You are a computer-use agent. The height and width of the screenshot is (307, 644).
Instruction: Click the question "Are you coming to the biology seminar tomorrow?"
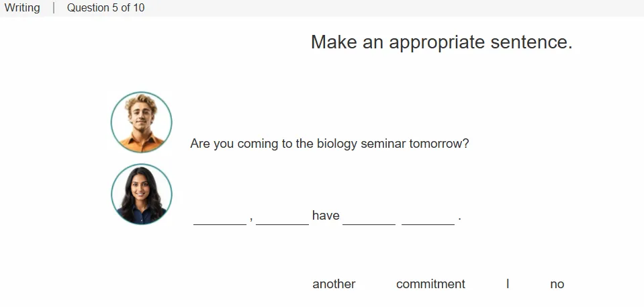pos(330,144)
